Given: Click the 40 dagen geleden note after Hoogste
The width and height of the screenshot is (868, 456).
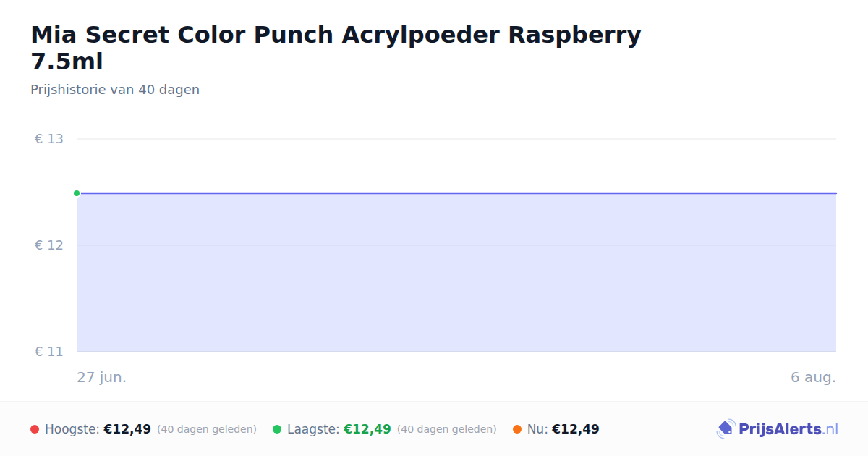Looking at the screenshot, I should 207,429.
